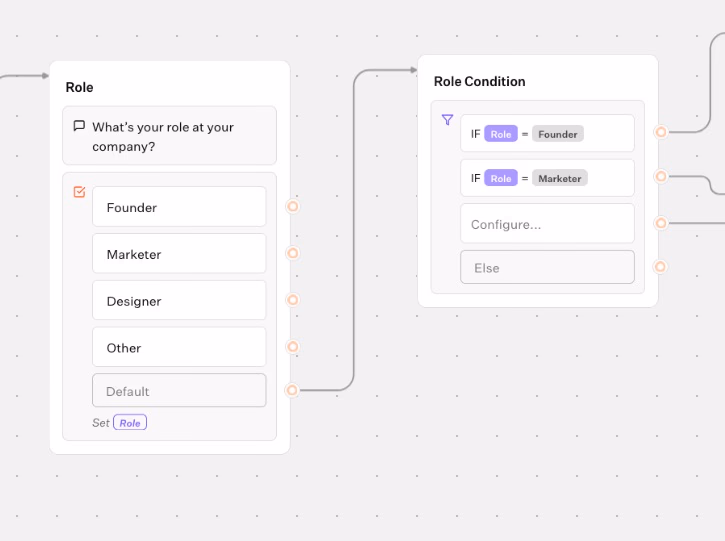Click the connector dot next to Founder choice
Image resolution: width=725 pixels, height=541 pixels.
tap(293, 207)
